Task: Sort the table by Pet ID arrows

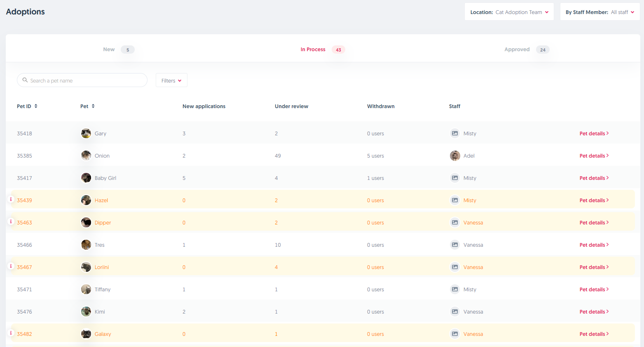Action: pyautogui.click(x=36, y=106)
